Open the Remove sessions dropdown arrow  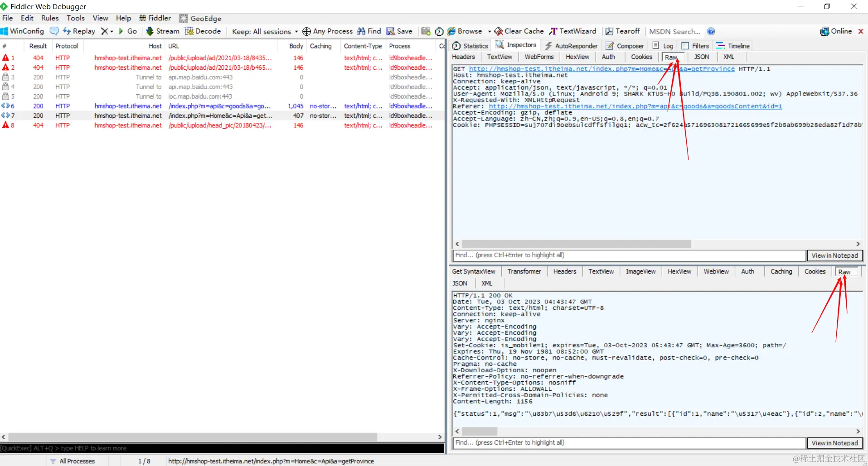pyautogui.click(x=112, y=31)
